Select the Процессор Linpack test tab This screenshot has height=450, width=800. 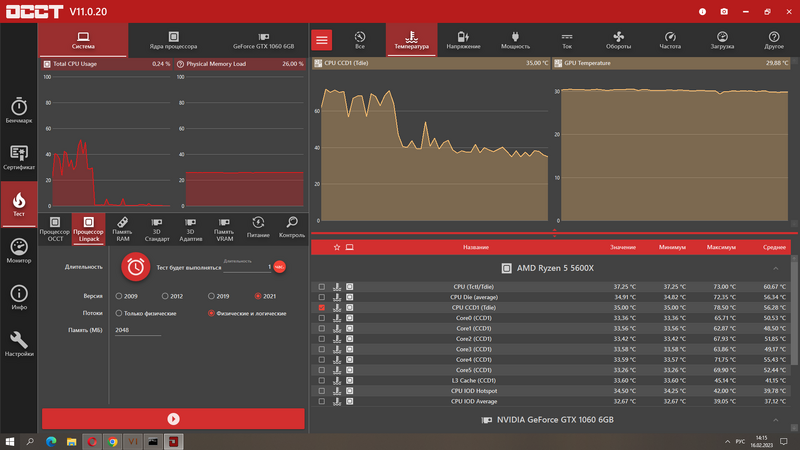(88, 229)
